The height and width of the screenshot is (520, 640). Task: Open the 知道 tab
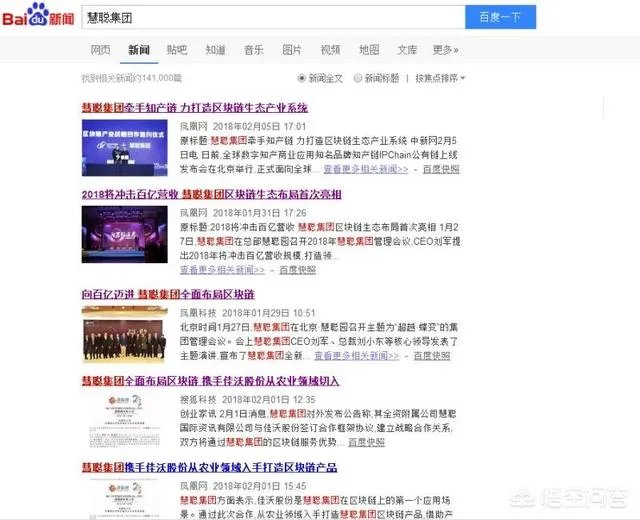tap(215, 50)
